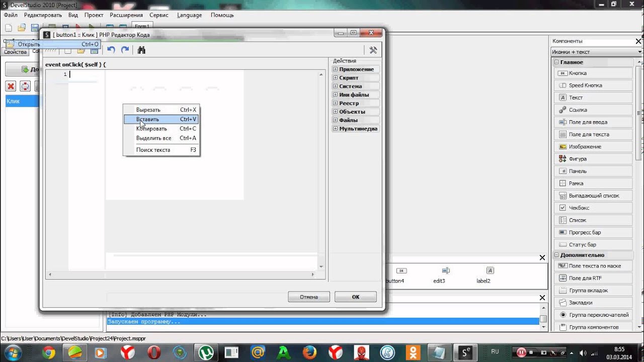
Task: Switch to the Свойства tab
Action: coord(15,52)
